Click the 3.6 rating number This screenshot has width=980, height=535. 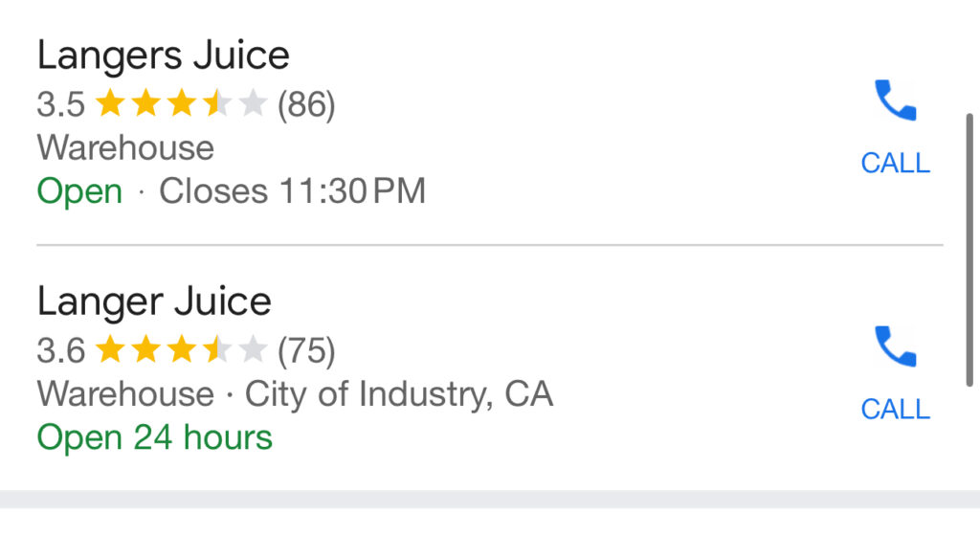pos(61,350)
